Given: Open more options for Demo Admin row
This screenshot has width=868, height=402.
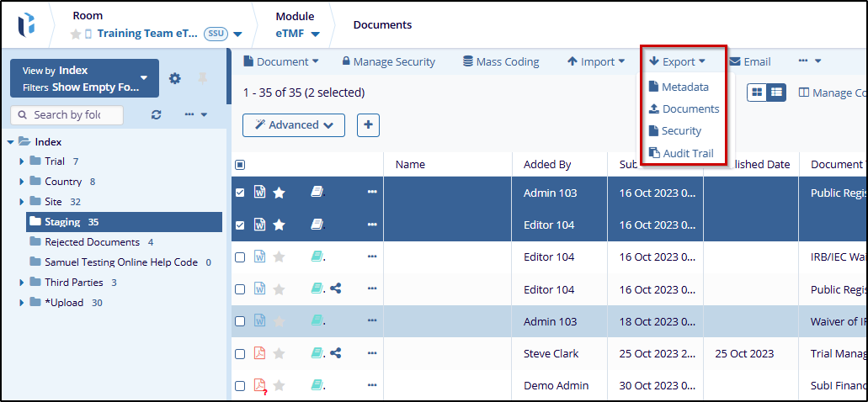Looking at the screenshot, I should click(371, 385).
